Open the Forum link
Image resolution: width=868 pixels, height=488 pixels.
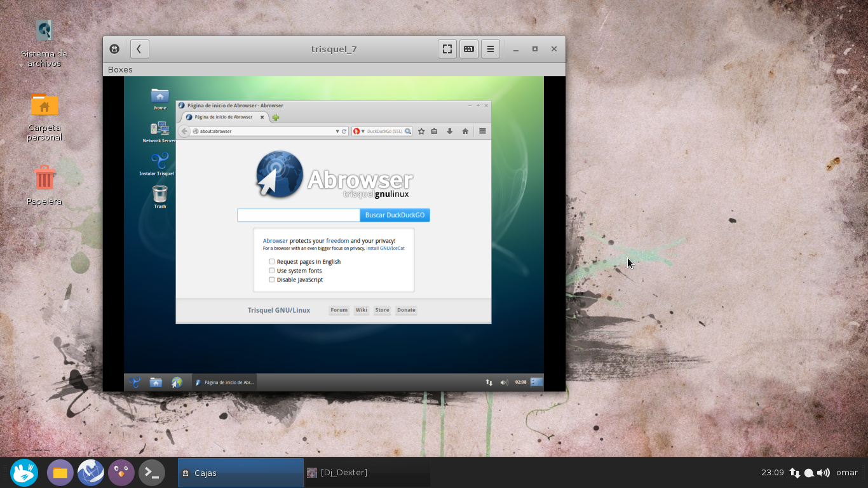(339, 310)
